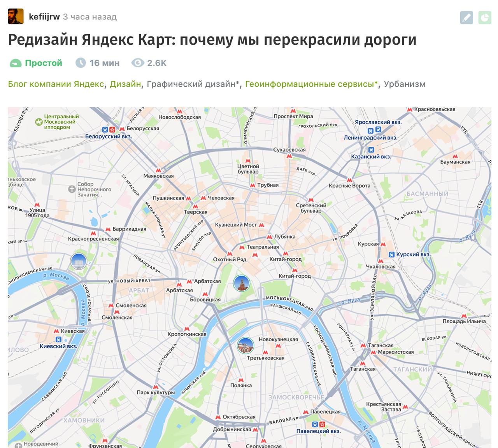Click the eye views counter icon

pyautogui.click(x=138, y=63)
